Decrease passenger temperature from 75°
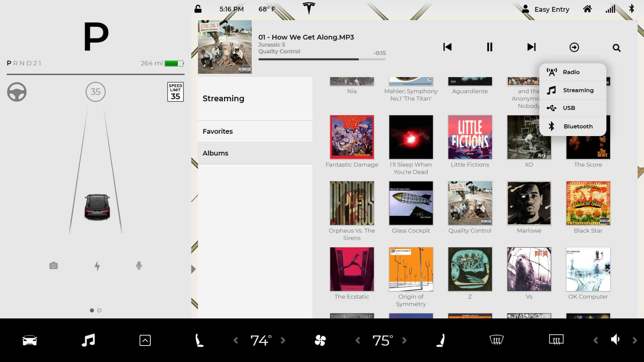Viewport: 644px width, 362px height. [x=358, y=341]
